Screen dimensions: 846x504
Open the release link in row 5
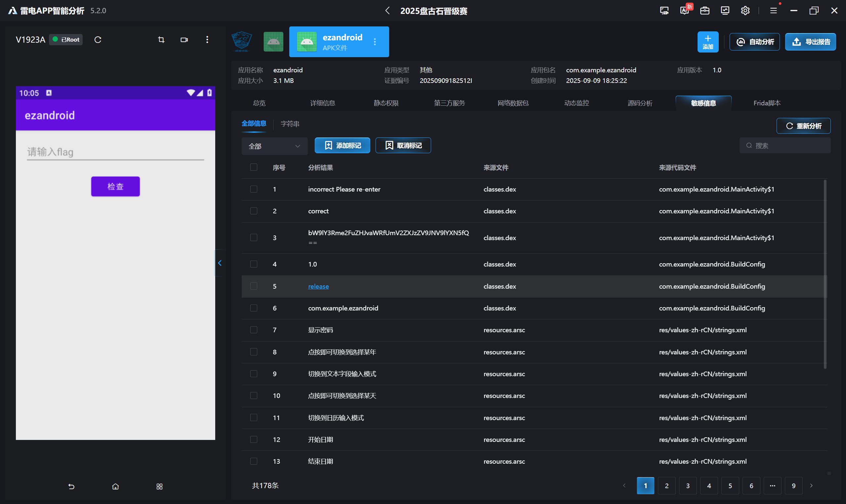click(x=318, y=286)
